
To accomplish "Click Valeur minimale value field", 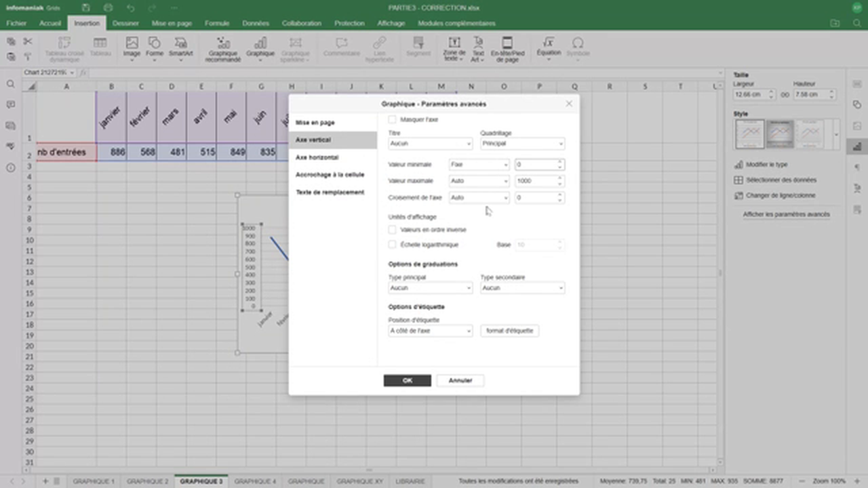I will (536, 165).
